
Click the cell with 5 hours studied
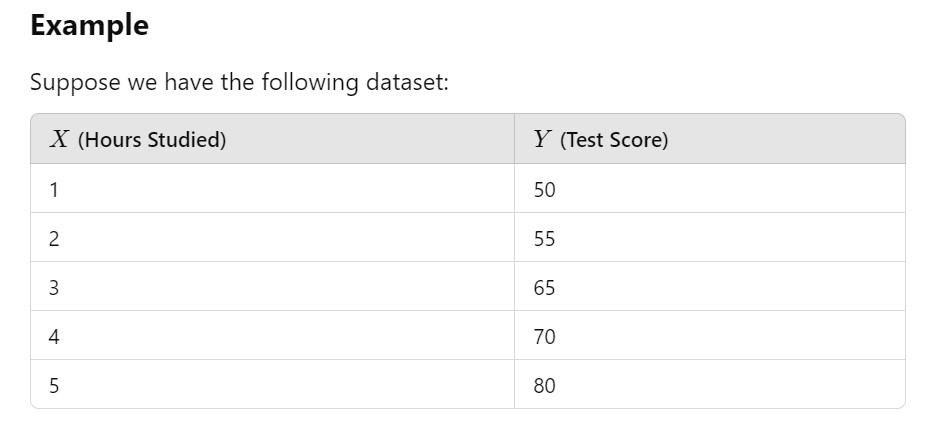point(53,386)
